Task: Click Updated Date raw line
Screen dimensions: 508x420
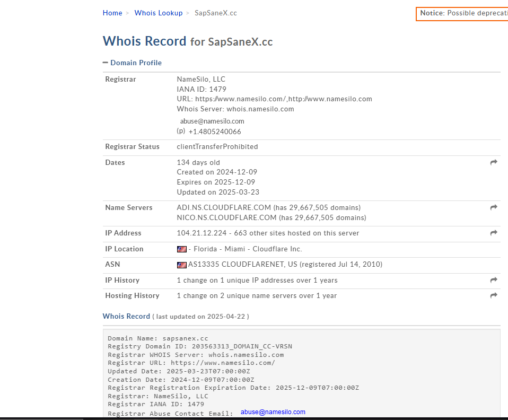Action: point(179,371)
